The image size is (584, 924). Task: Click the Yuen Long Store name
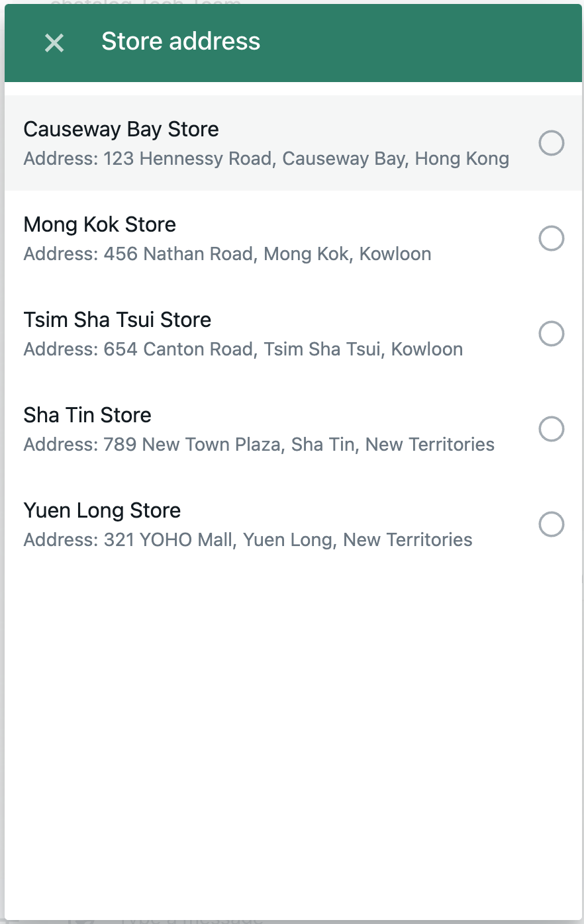102,510
